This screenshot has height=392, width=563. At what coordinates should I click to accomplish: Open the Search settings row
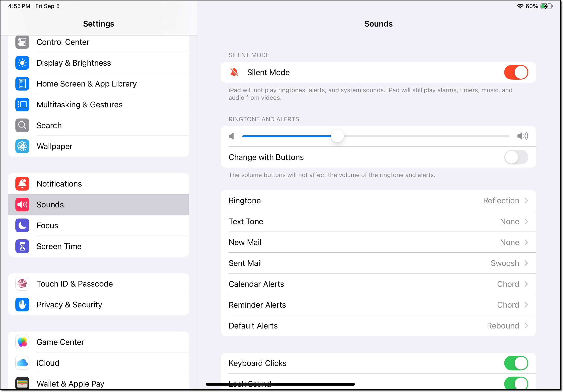[99, 125]
